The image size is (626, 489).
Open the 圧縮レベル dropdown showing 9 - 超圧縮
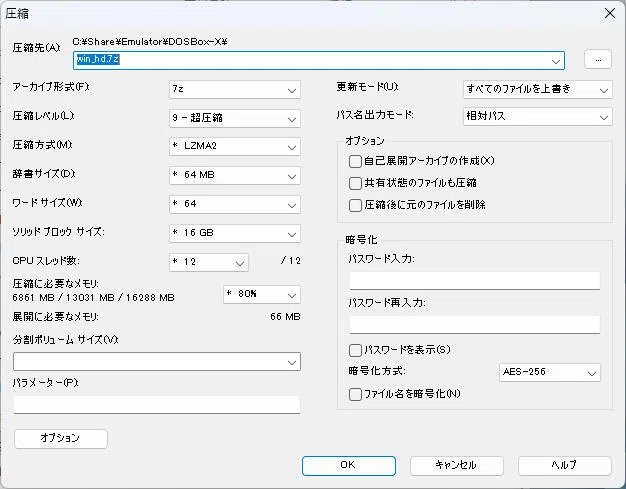(235, 118)
